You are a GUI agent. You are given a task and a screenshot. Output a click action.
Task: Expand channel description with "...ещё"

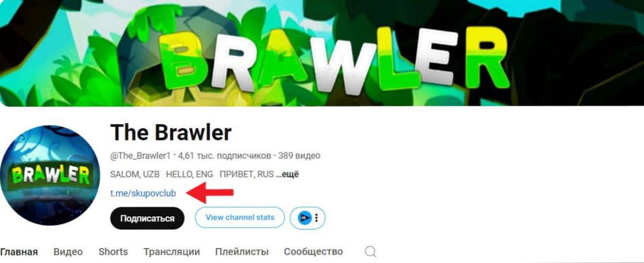coord(287,175)
